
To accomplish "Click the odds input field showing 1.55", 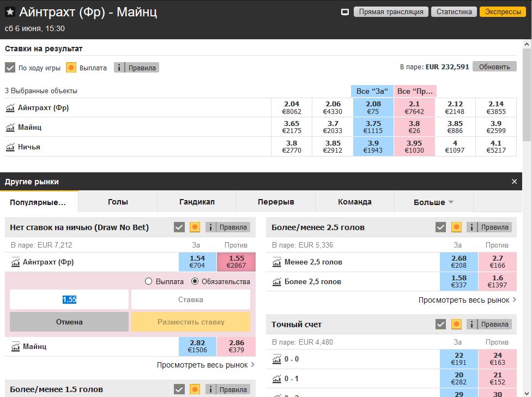I will tap(69, 299).
